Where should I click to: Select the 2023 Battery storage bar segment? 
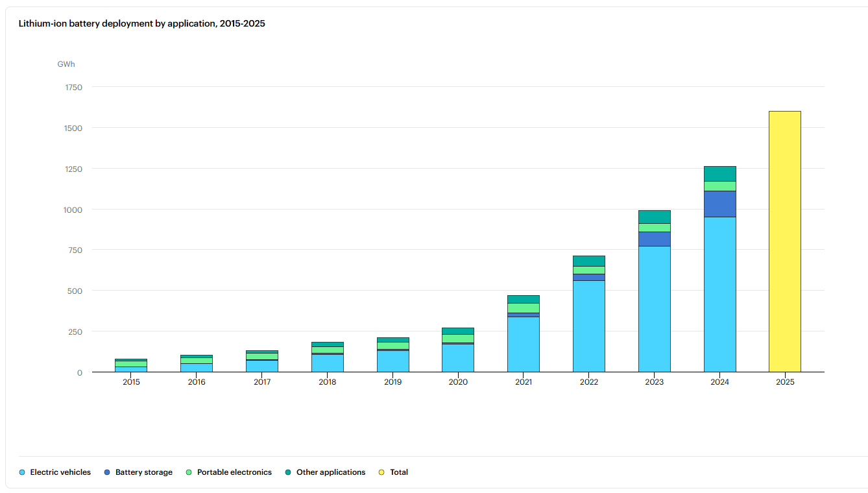click(x=654, y=239)
